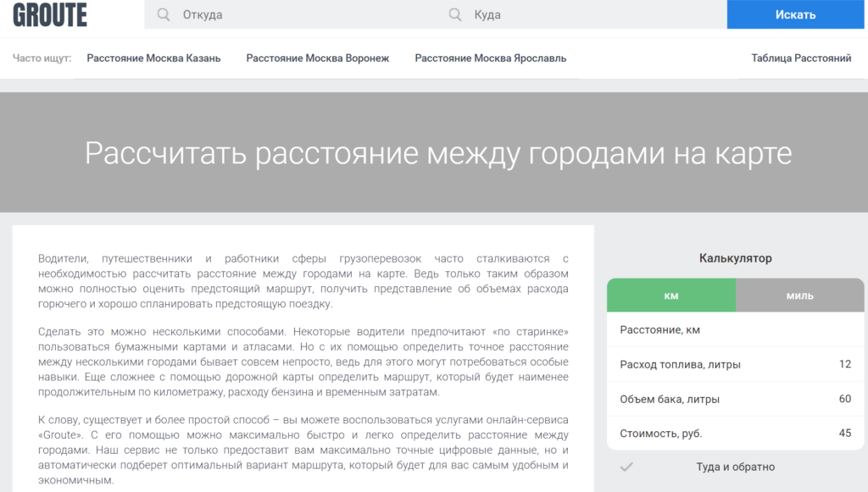
Task: Click the Часто ищут label
Action: [x=42, y=58]
